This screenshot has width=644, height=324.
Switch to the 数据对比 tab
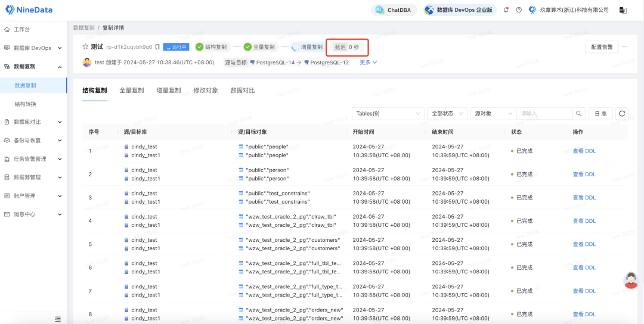coord(243,90)
